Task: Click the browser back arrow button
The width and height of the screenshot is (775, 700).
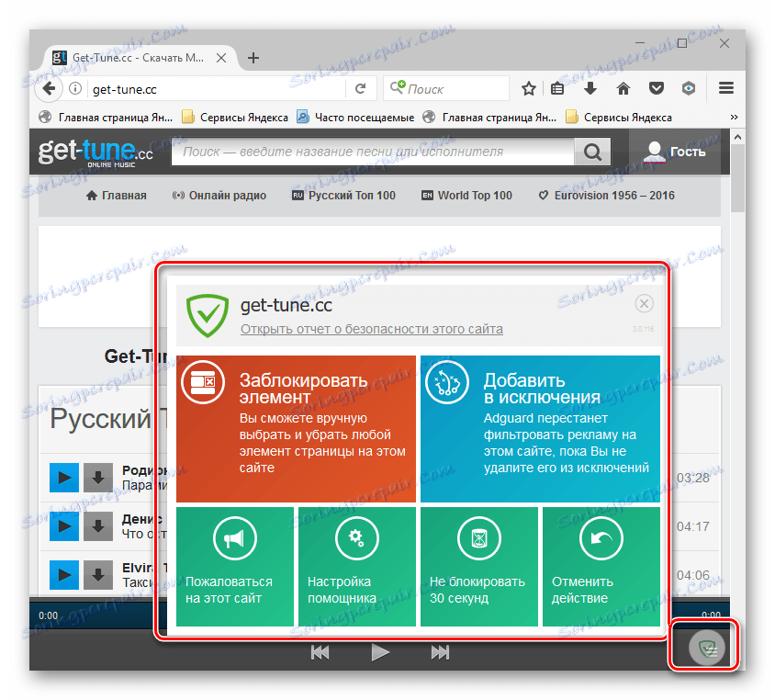Action: tap(49, 89)
